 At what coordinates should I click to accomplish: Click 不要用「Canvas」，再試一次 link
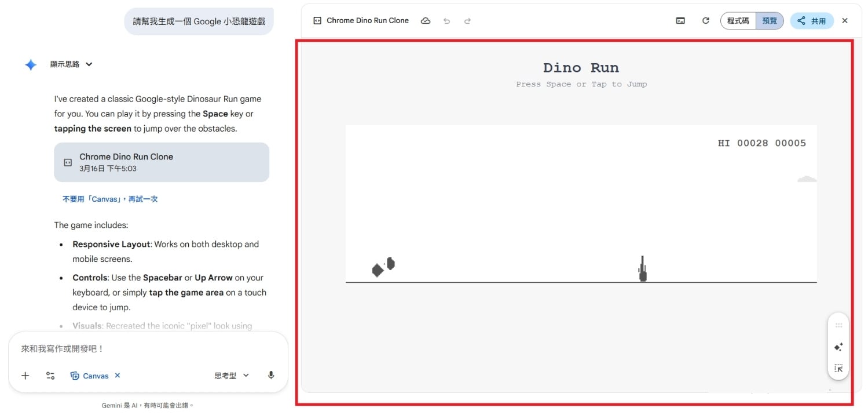110,199
